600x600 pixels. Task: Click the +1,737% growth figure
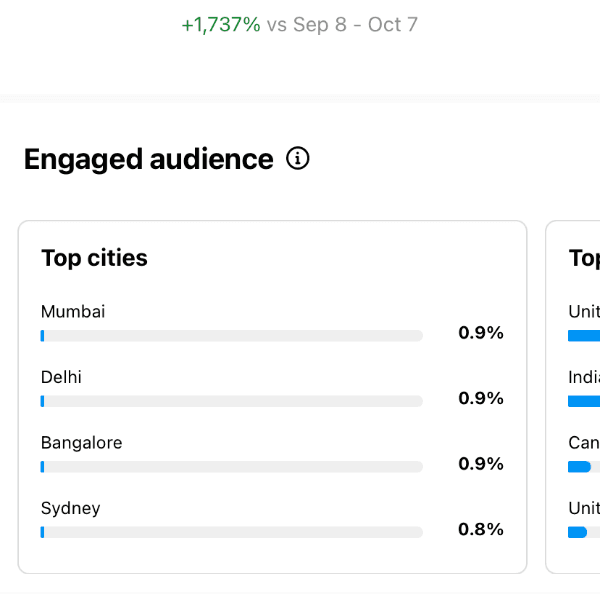tap(220, 25)
